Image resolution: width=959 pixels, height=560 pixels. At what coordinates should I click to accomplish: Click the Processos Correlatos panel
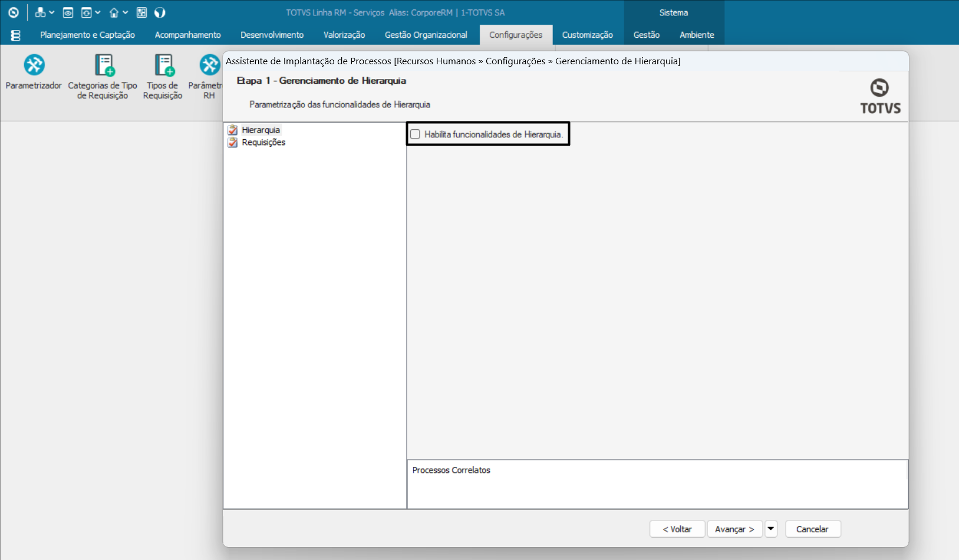click(657, 484)
